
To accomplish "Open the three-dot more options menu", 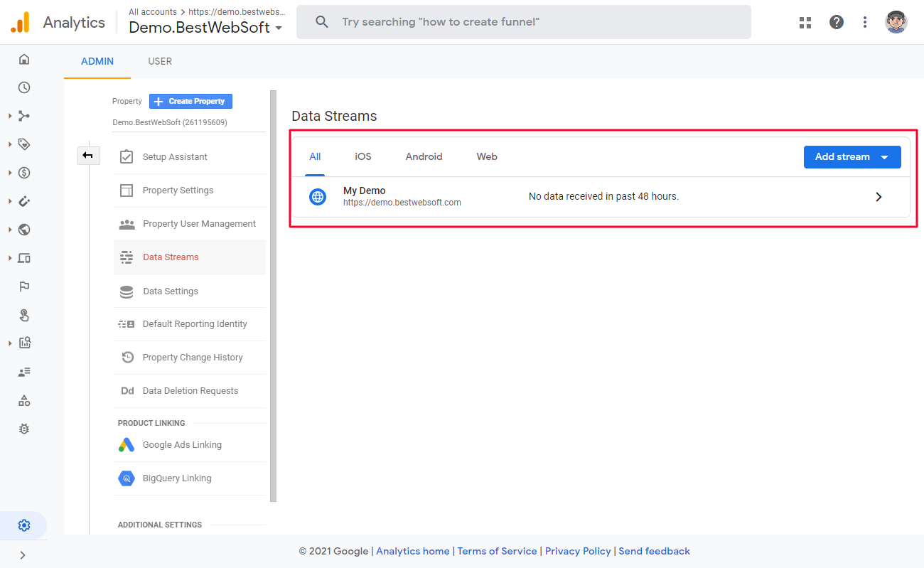I will coord(865,22).
